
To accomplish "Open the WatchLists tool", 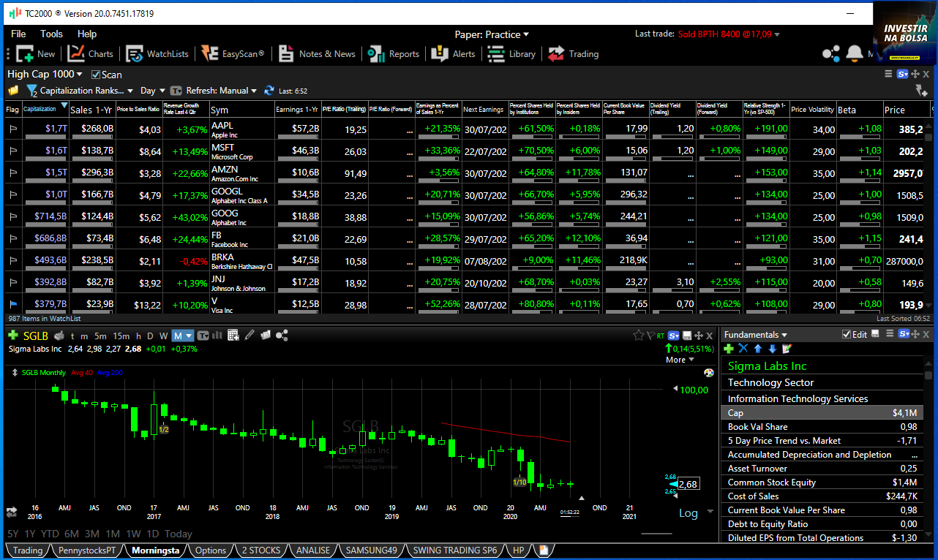I will click(157, 53).
